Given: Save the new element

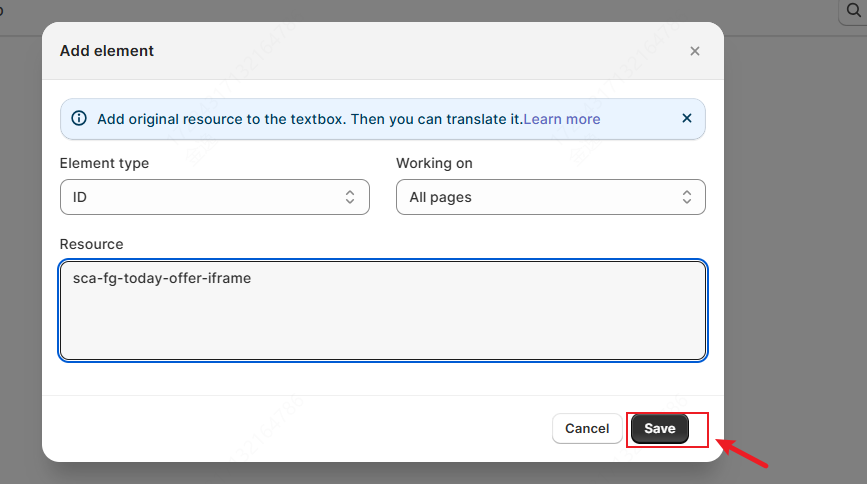Looking at the screenshot, I should (660, 428).
